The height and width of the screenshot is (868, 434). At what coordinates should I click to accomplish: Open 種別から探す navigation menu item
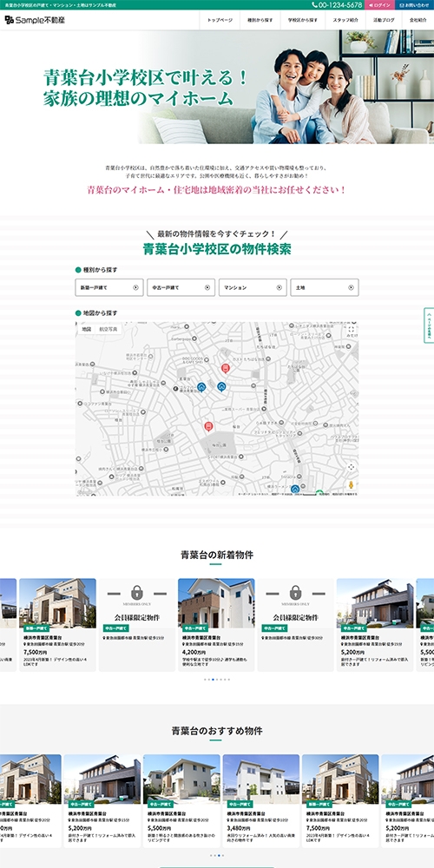click(x=260, y=20)
